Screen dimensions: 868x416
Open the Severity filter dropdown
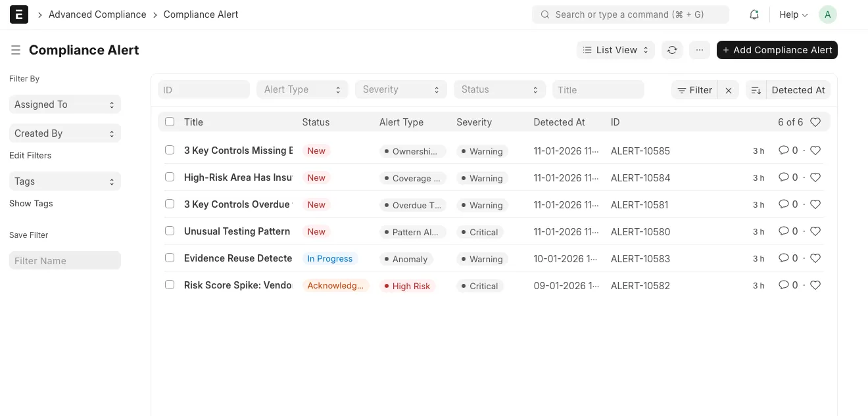(x=400, y=89)
